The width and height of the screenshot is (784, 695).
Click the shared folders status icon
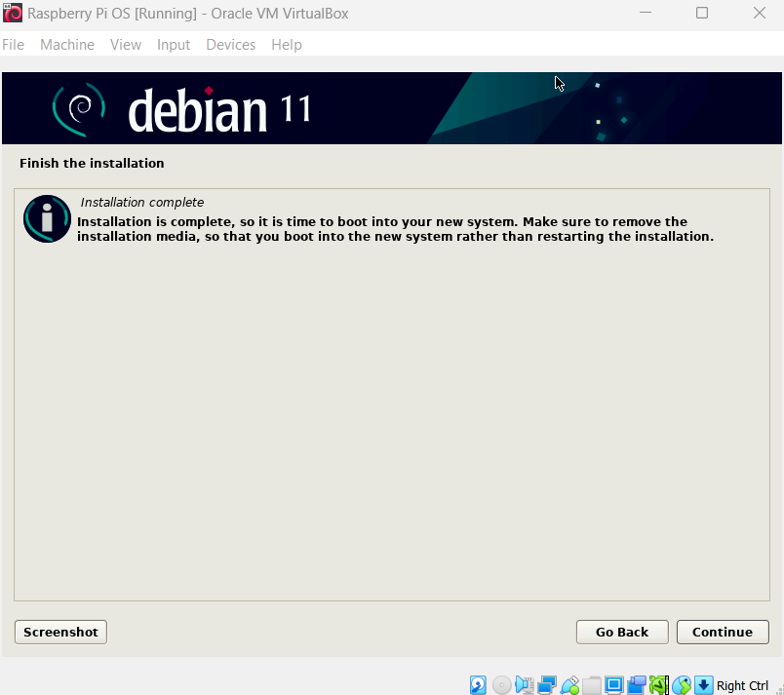(x=592, y=685)
